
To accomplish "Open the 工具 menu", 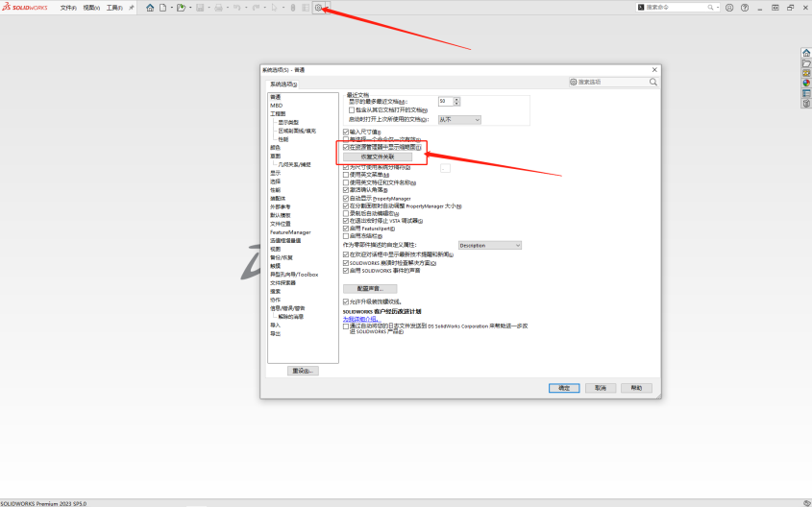I will tap(114, 8).
